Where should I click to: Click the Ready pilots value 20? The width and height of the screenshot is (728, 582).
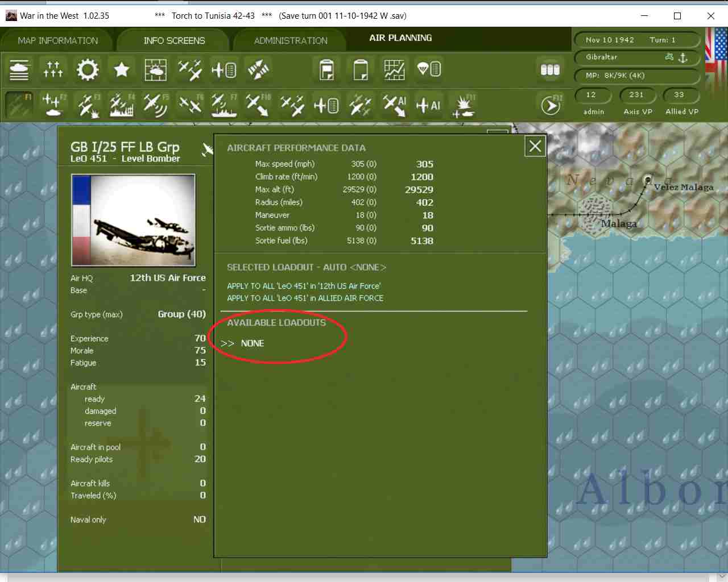click(200, 459)
